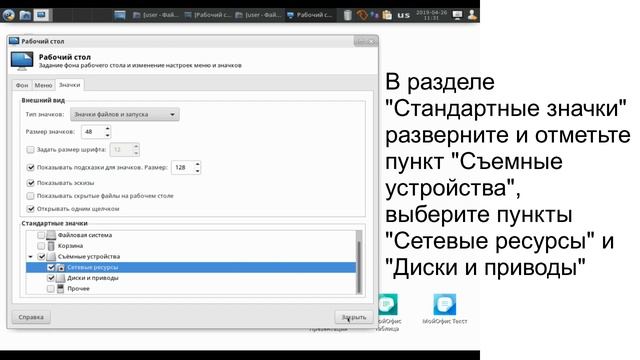
Task: Decrease the Размер значков value
Action: click(107, 135)
